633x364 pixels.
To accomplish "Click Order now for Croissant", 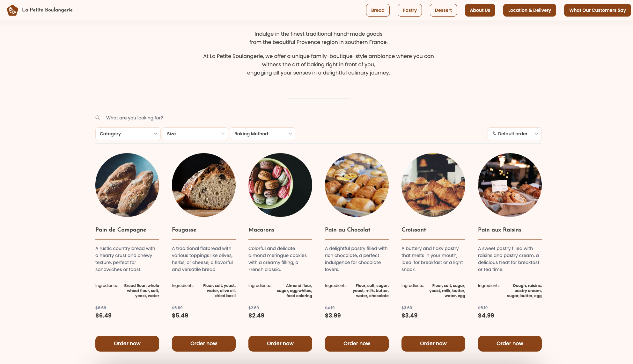I will [433, 343].
